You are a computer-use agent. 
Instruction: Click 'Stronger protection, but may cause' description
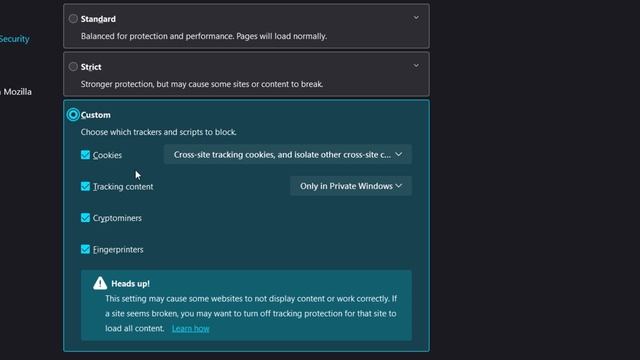click(x=202, y=84)
